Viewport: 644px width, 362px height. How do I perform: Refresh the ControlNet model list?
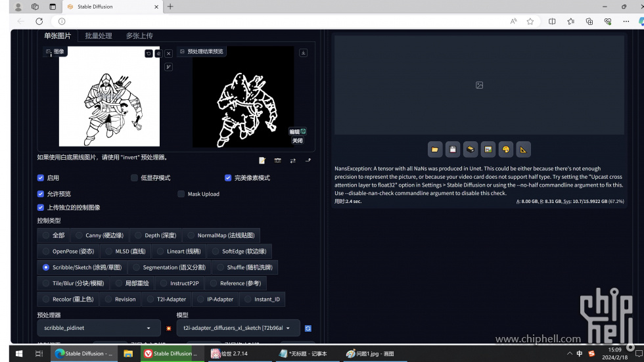click(308, 328)
